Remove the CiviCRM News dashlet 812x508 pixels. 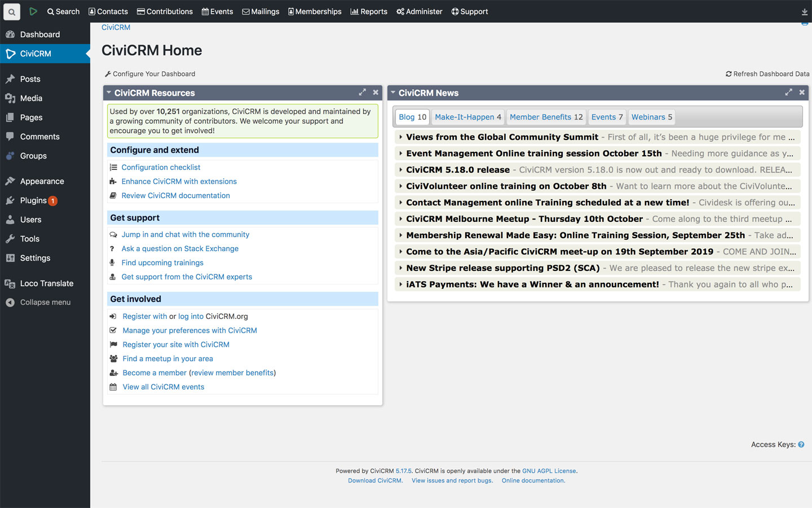click(802, 92)
